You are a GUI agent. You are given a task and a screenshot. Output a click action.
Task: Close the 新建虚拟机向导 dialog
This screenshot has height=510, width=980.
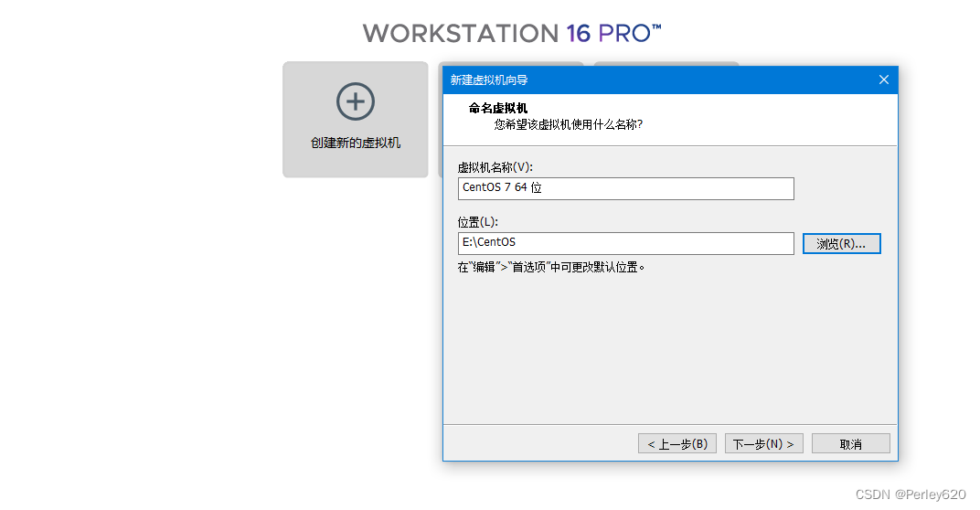(884, 80)
